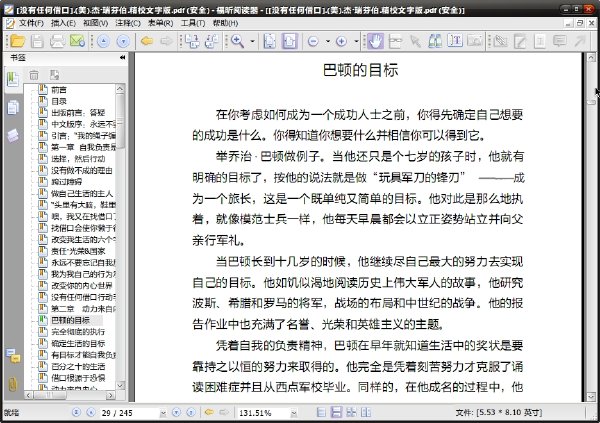Select the 巴顿的目标 bookmark
Viewport: 600px width, 423px height.
click(x=70, y=320)
